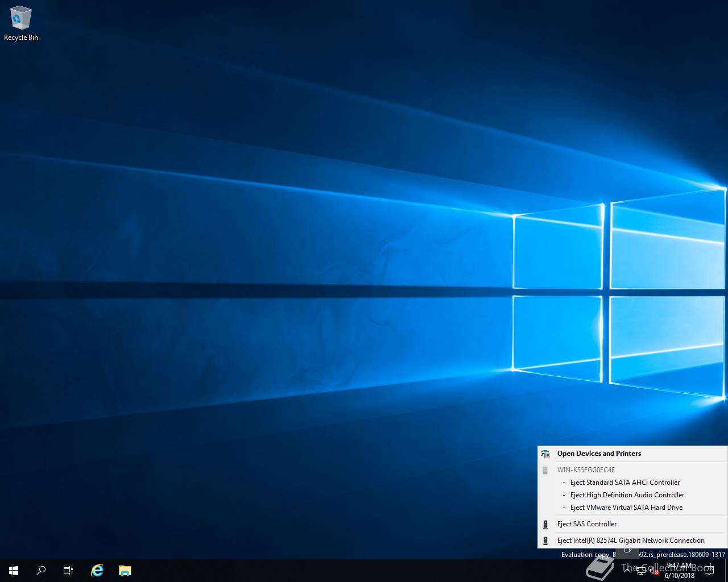Click the Devices and Printers menu icon

click(545, 454)
